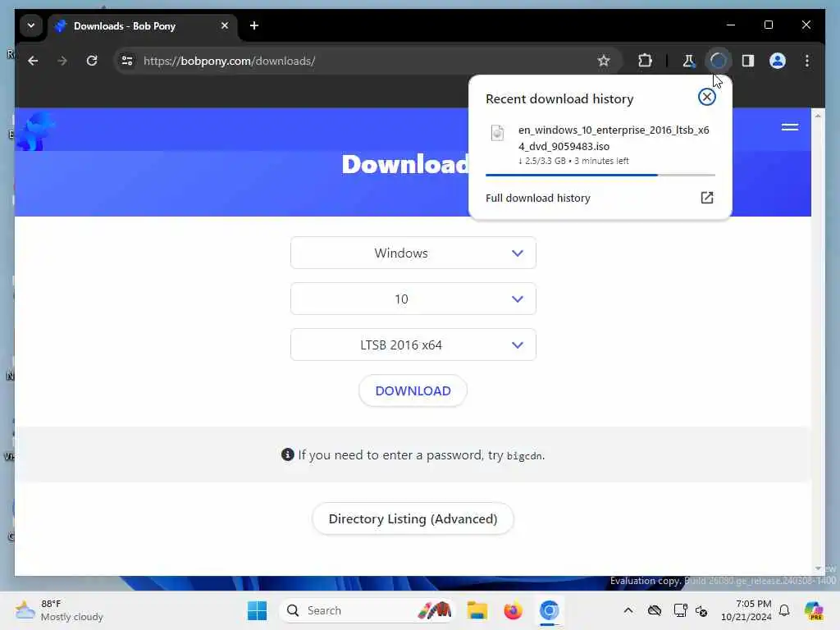This screenshot has width=840, height=630.
Task: Expand the version 10 dropdown
Action: coord(413,299)
